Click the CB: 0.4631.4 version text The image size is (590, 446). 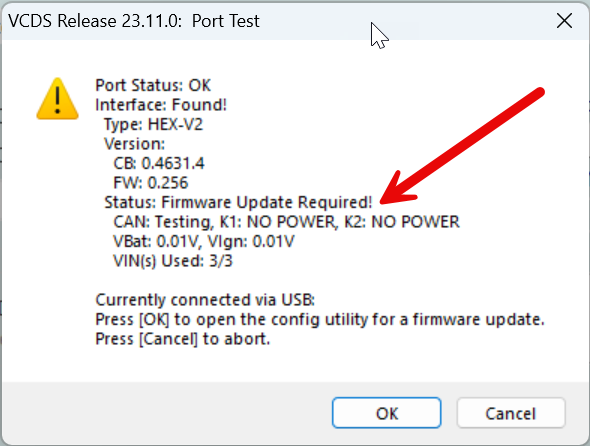coord(159,164)
